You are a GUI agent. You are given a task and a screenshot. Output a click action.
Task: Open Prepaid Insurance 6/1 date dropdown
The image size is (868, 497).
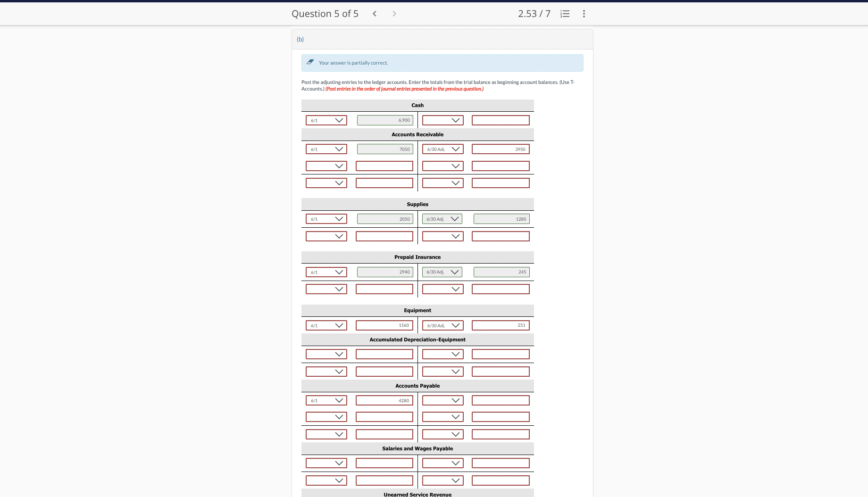click(x=326, y=272)
